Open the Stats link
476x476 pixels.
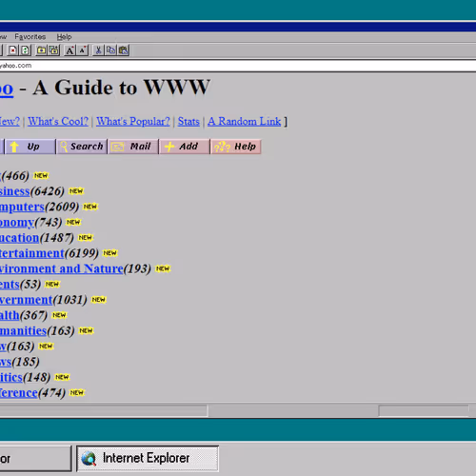coord(188,121)
